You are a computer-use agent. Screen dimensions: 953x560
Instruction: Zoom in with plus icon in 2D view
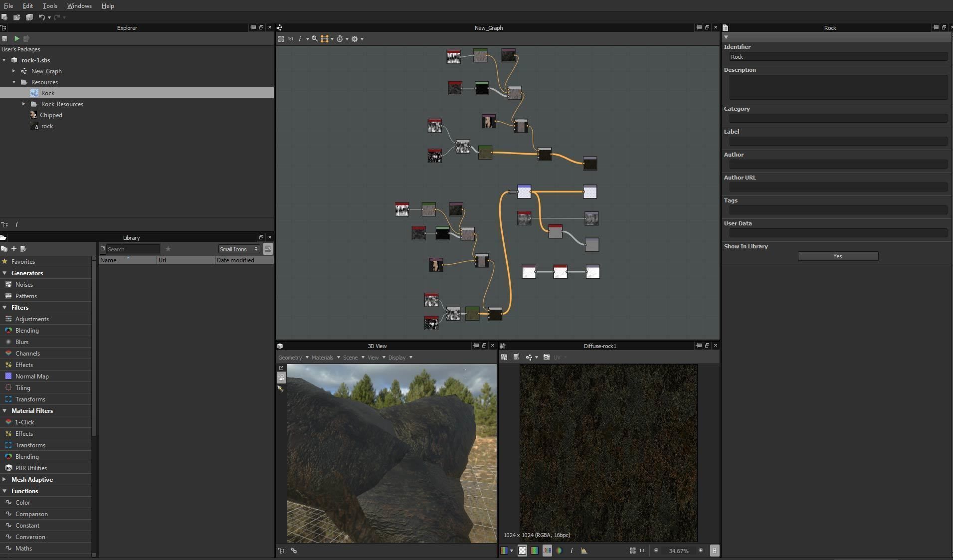[x=701, y=551]
